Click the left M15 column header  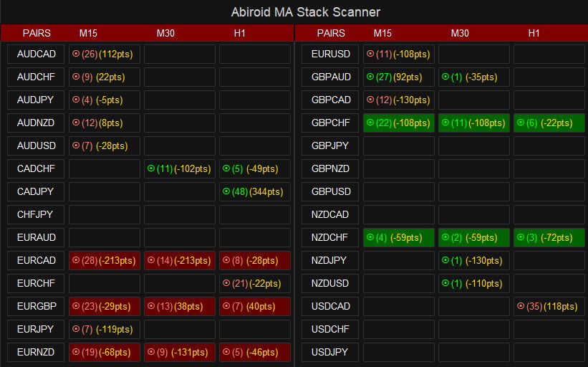pyautogui.click(x=88, y=33)
